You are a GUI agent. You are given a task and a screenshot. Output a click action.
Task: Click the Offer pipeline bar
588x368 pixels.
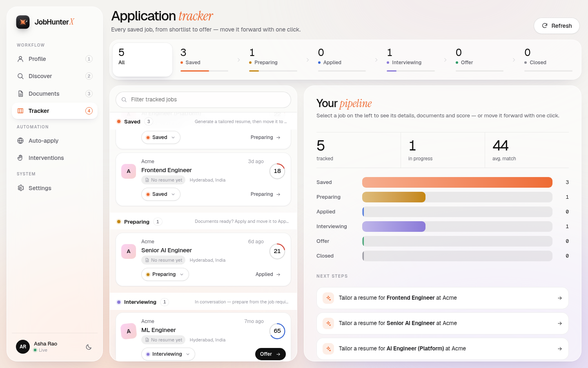pyautogui.click(x=457, y=241)
